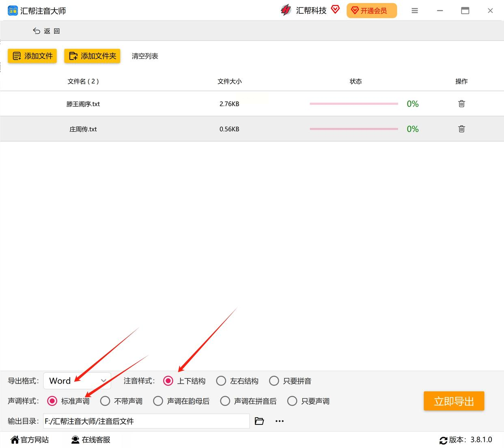Viewport: 504px width, 448px height.
Task: Choose 不带声调 tone style
Action: [121, 401]
